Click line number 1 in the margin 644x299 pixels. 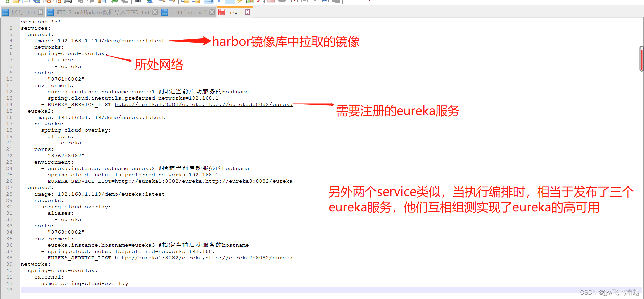(11, 22)
